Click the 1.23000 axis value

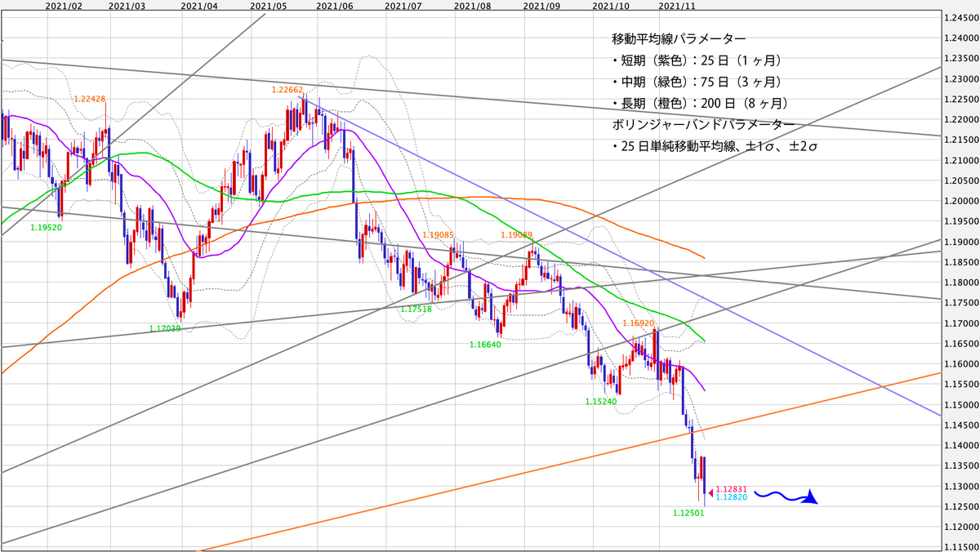coord(960,79)
